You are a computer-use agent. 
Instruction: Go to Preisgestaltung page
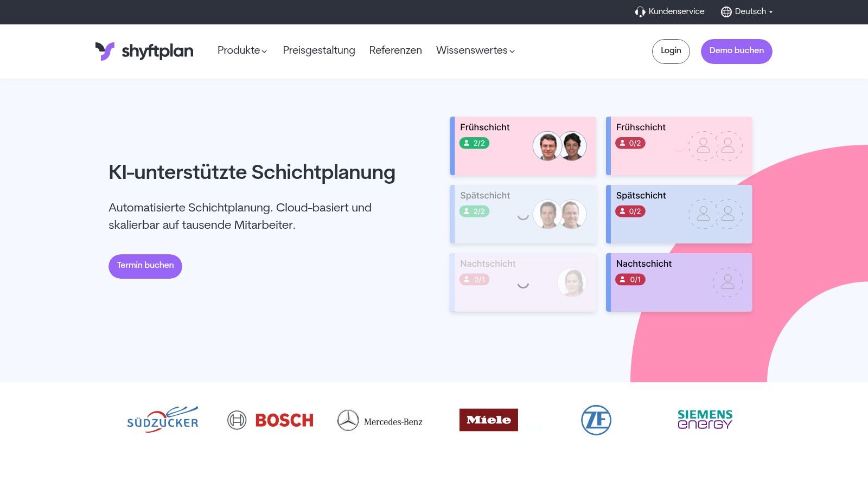coord(319,50)
